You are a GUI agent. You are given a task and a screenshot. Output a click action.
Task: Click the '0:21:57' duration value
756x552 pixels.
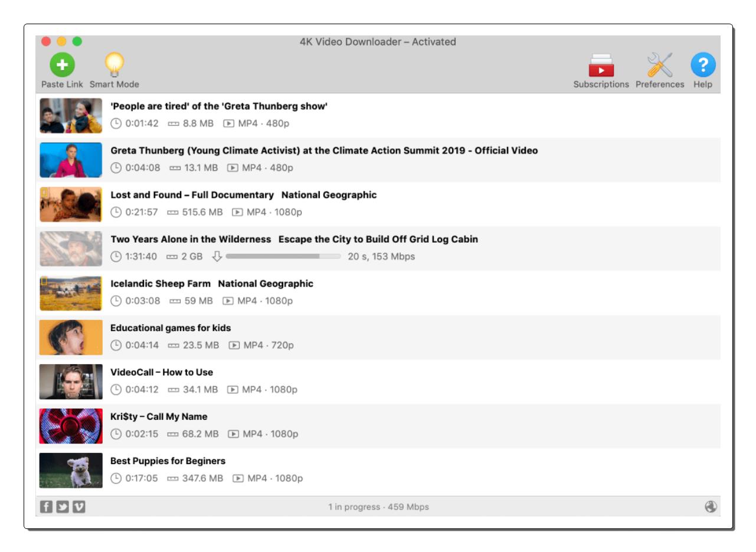(x=142, y=213)
